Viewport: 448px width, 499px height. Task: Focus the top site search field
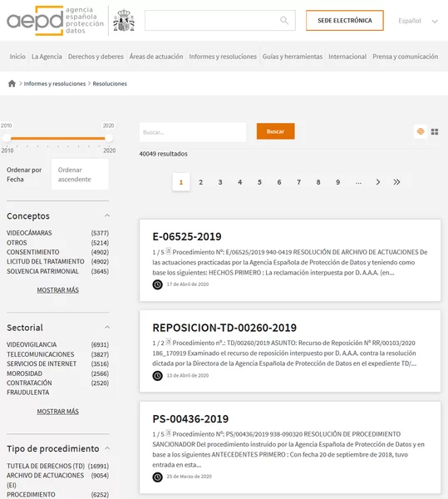pyautogui.click(x=220, y=20)
